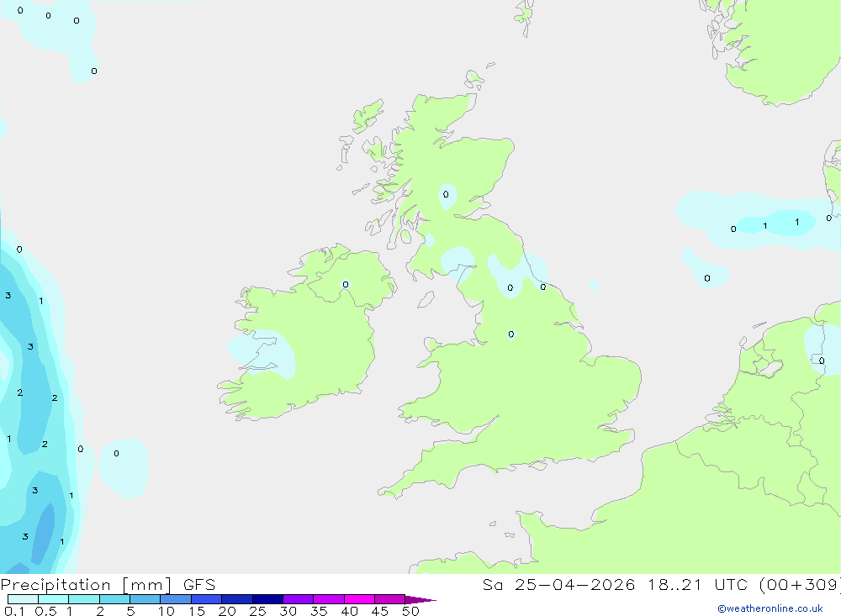
Task: Click the '0' value over the Scottish Highlands
Action: pos(446,195)
